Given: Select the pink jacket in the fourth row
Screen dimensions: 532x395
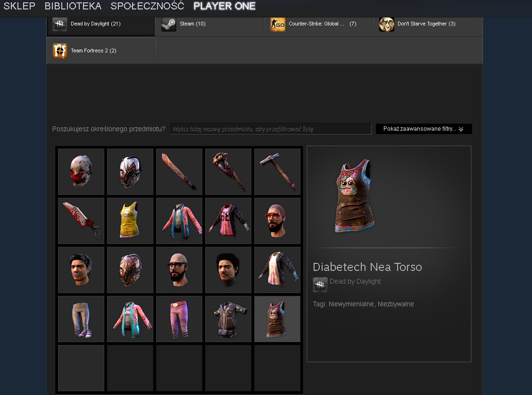Looking at the screenshot, I should pos(130,319).
